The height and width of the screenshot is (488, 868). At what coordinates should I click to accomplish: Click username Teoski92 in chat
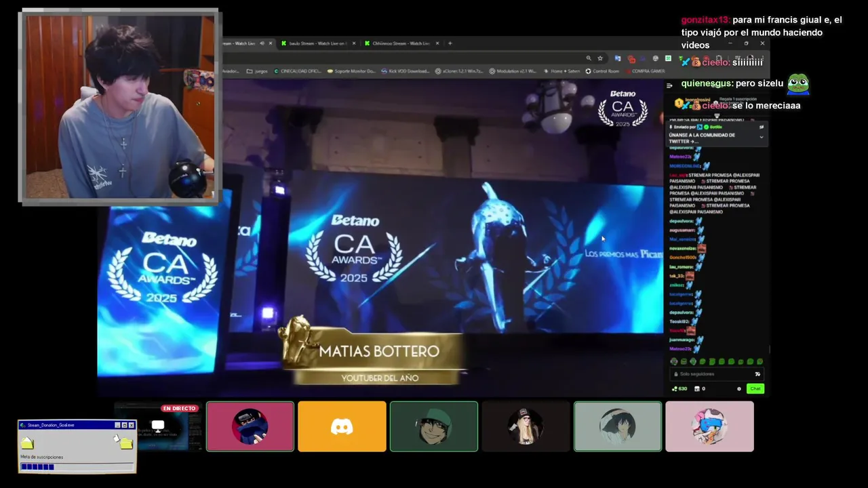click(x=679, y=321)
